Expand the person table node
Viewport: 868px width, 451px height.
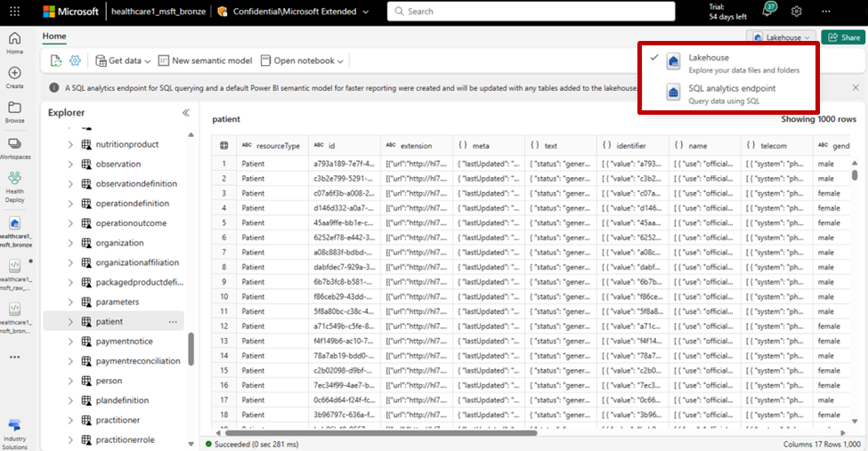[x=70, y=381]
